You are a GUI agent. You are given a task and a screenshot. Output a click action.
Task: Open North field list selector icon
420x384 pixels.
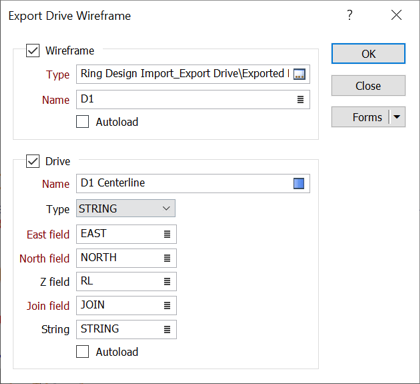pyautogui.click(x=167, y=258)
